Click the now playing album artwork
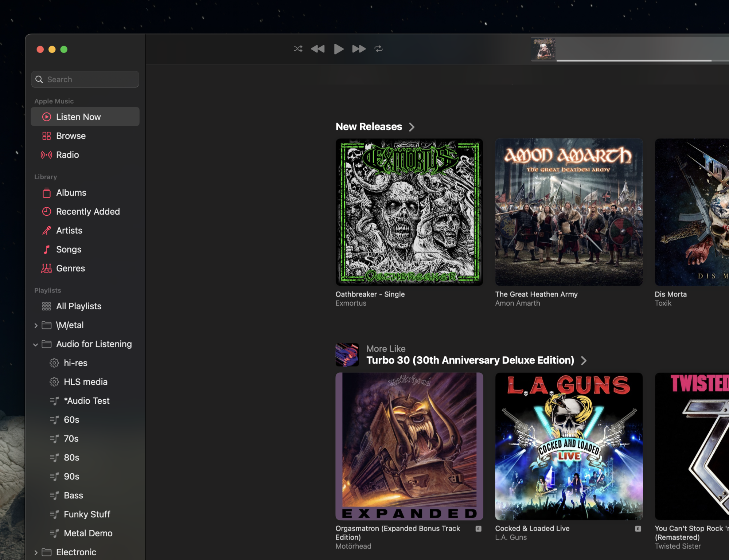This screenshot has width=729, height=560. [x=543, y=49]
